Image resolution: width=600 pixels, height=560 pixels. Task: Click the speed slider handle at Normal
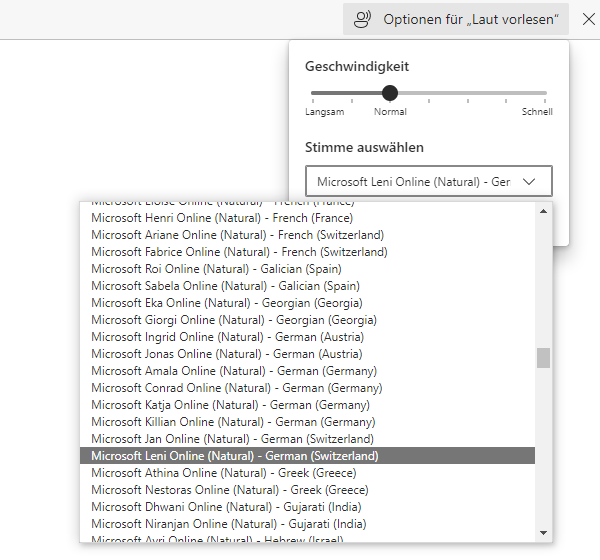390,93
